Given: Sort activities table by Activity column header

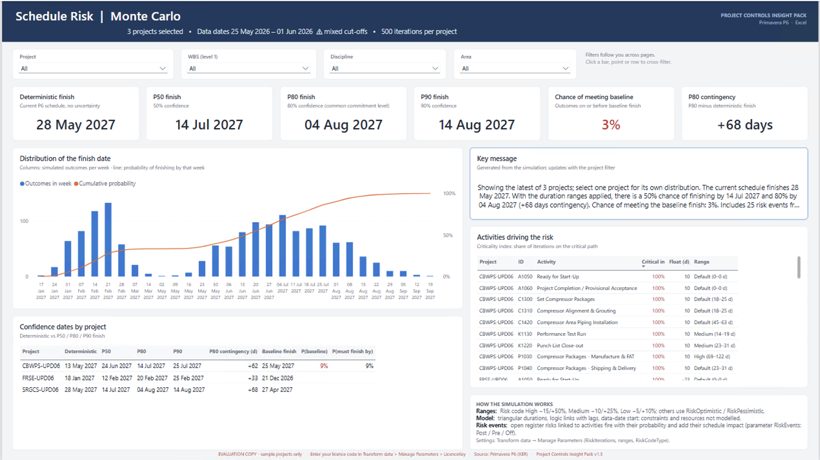Looking at the screenshot, I should [546, 262].
